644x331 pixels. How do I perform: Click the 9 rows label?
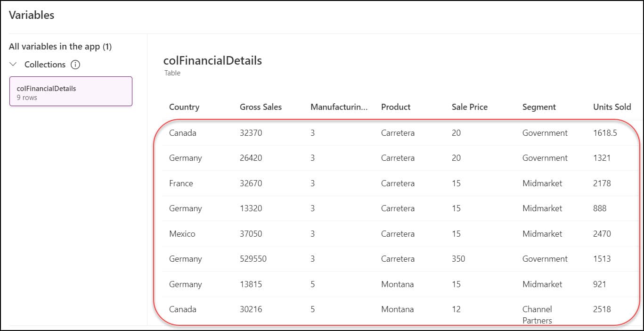pyautogui.click(x=27, y=98)
